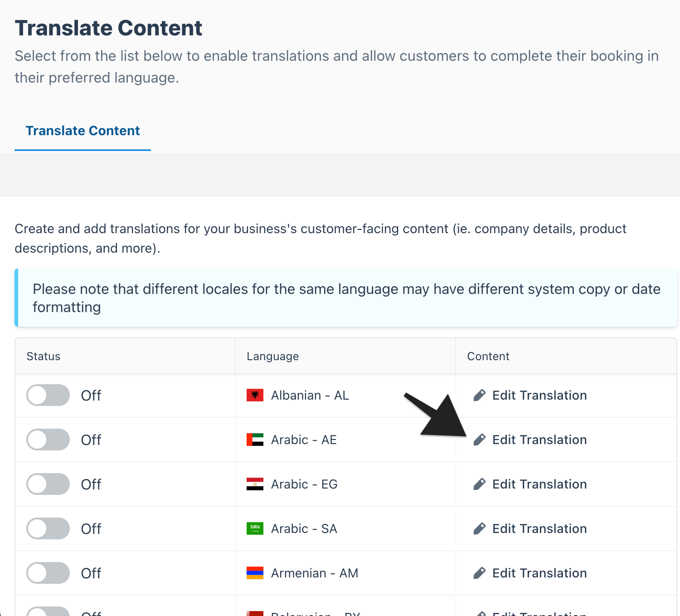Click the UAE flag beside Arabic - AE
680x616 pixels.
255,440
